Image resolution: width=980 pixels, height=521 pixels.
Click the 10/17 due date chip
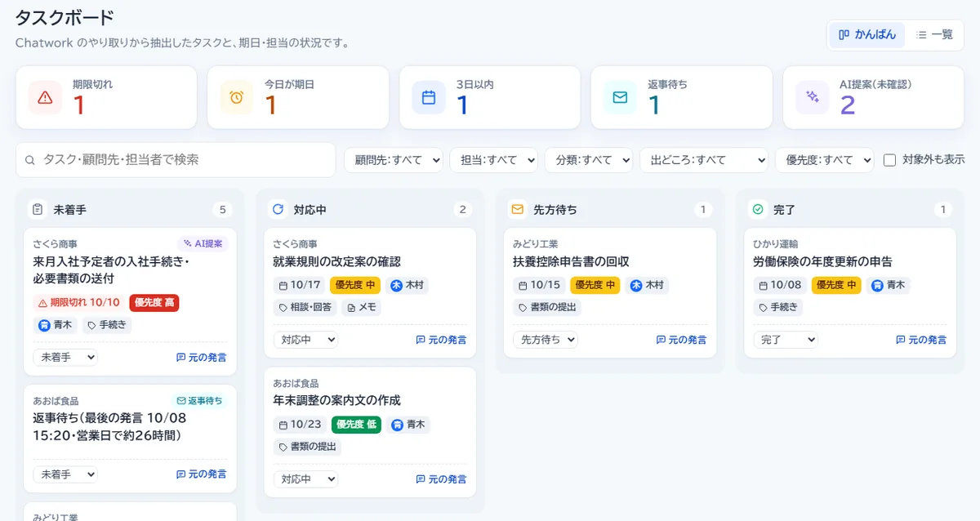pos(299,285)
